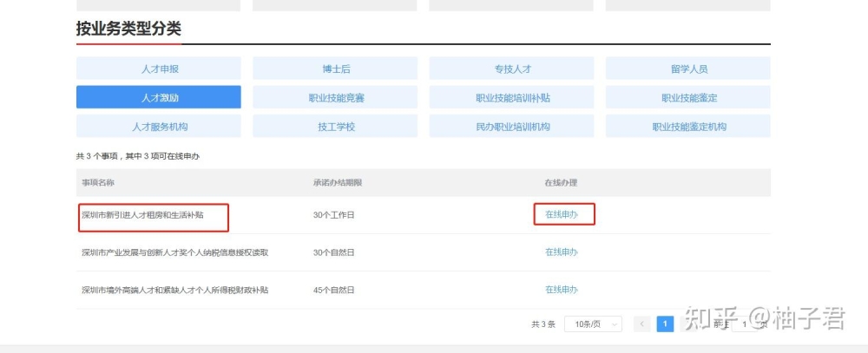Image resolution: width=868 pixels, height=353 pixels.
Task: Open 民办职业培训机构 category
Action: [x=511, y=126]
